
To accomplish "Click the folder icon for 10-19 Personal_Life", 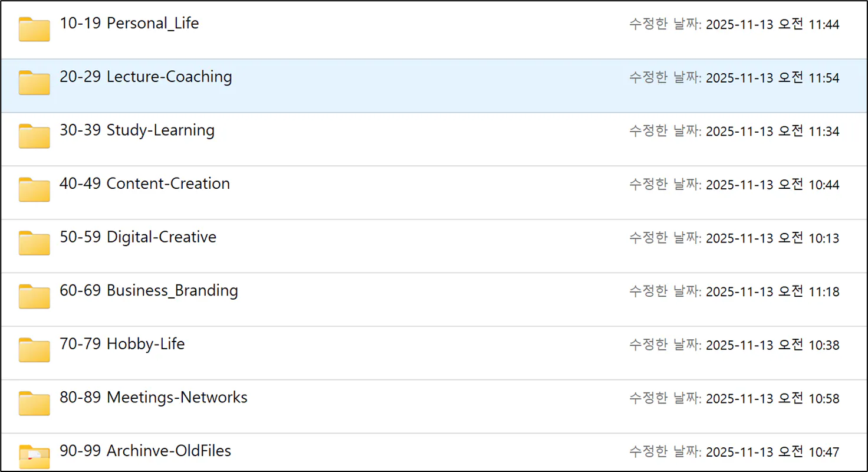I will point(34,29).
